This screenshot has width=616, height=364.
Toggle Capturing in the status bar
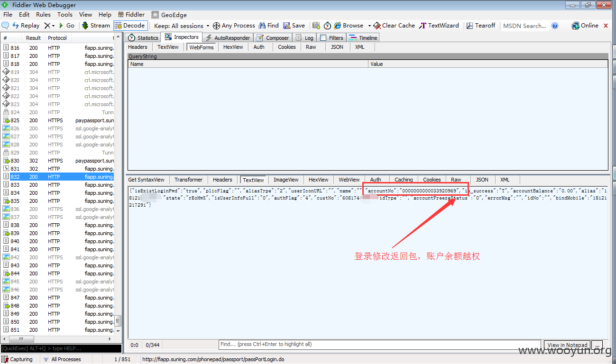18,359
